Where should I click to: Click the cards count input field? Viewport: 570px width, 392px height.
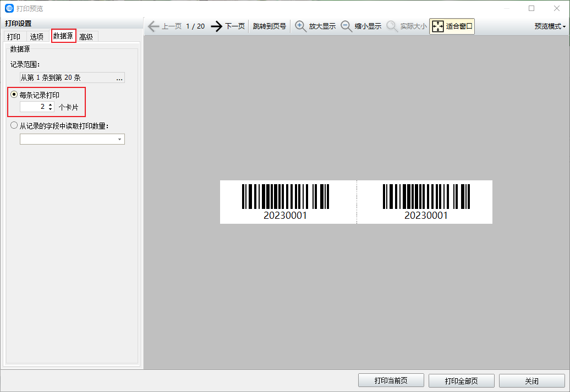click(34, 107)
